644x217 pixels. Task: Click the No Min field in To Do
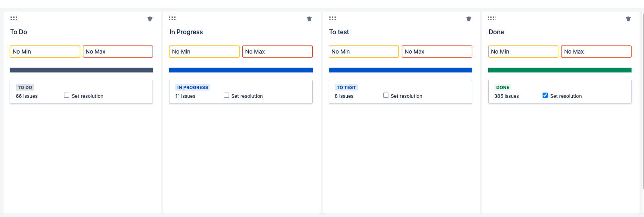click(x=45, y=52)
